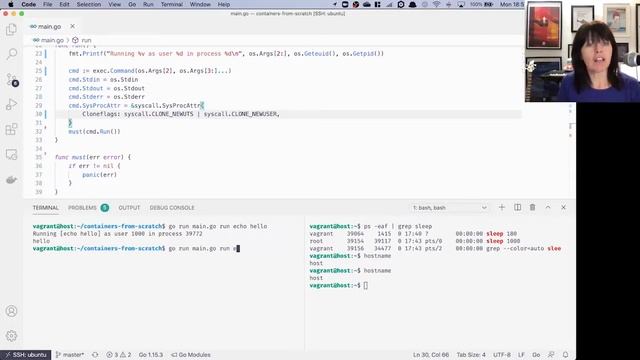This screenshot has width=640, height=360.
Task: Click the battery status in menu bar
Action: (482, 4)
